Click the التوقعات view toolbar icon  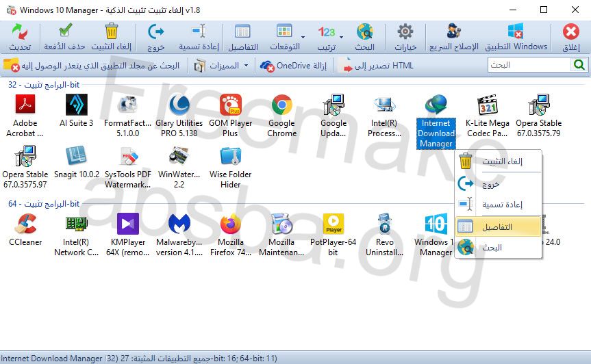coord(284,31)
